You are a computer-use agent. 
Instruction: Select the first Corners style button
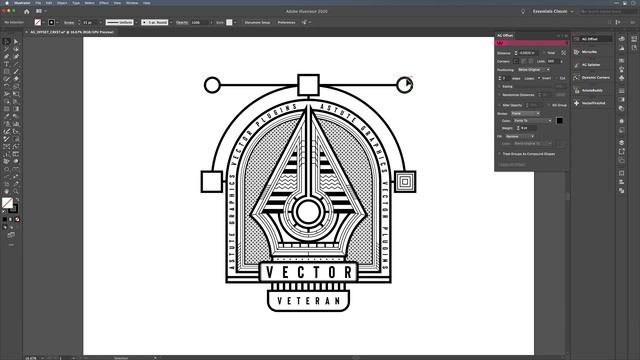tap(516, 61)
